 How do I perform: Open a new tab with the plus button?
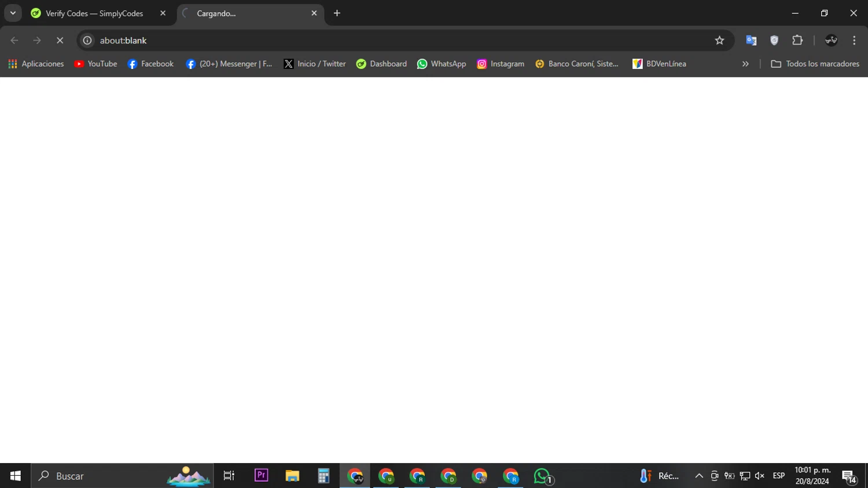point(337,13)
